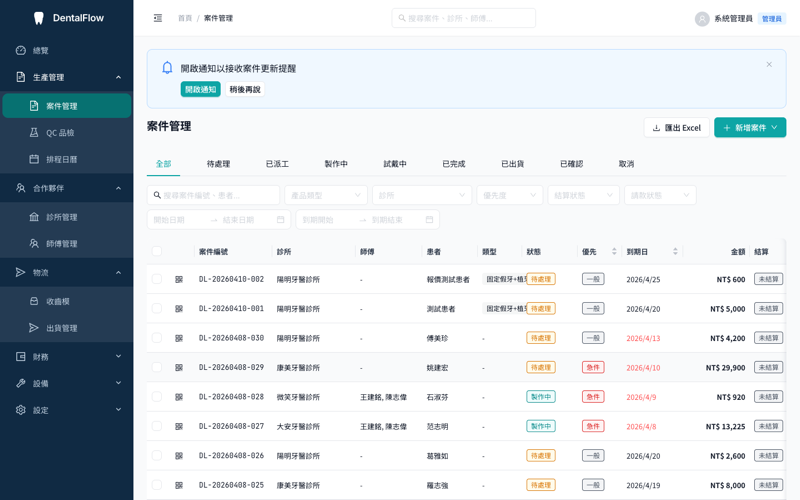Open 出貨管理 in sidebar
The height and width of the screenshot is (500, 800).
point(66,328)
